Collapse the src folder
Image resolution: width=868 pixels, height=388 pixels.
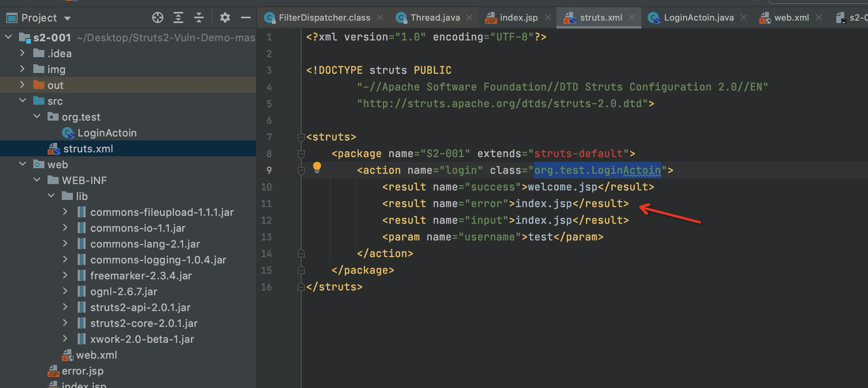(x=22, y=101)
